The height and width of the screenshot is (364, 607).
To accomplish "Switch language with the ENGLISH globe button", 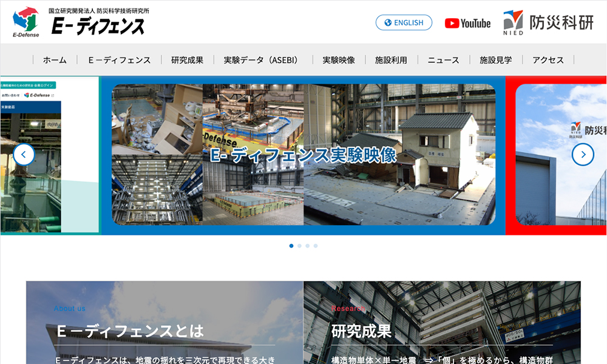I will (404, 22).
